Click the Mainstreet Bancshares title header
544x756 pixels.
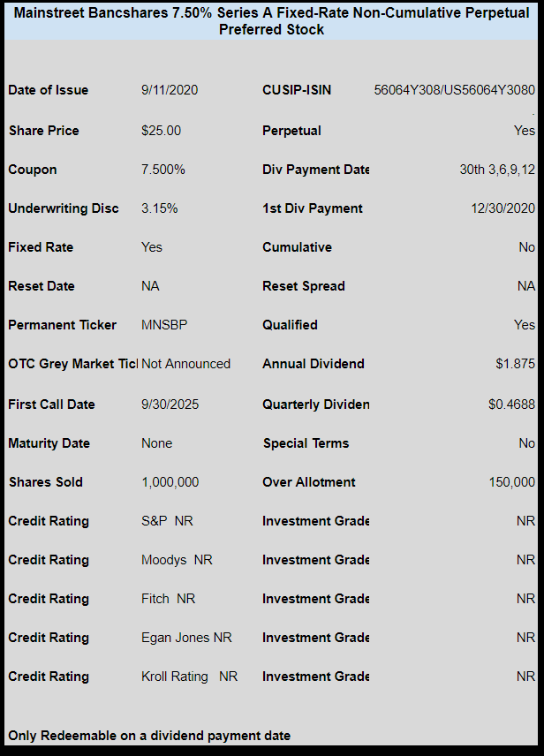271,20
